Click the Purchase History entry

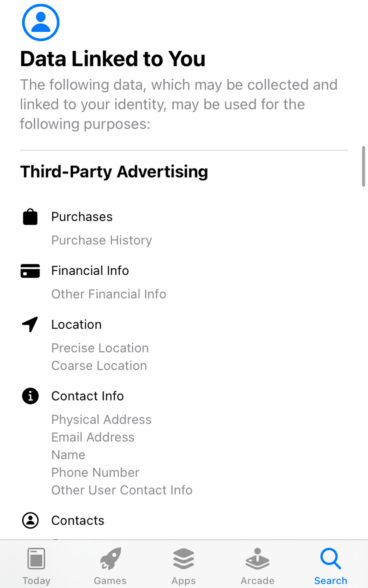point(101,240)
